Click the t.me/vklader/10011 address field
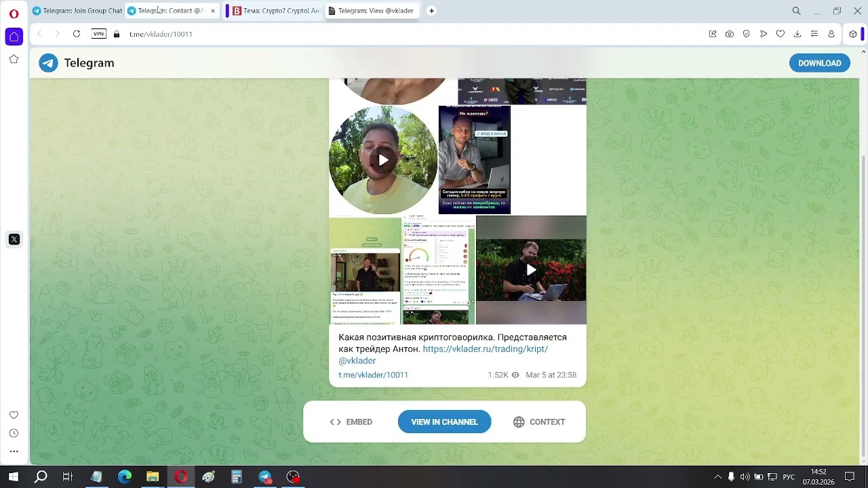The height and width of the screenshot is (488, 868). 161,34
